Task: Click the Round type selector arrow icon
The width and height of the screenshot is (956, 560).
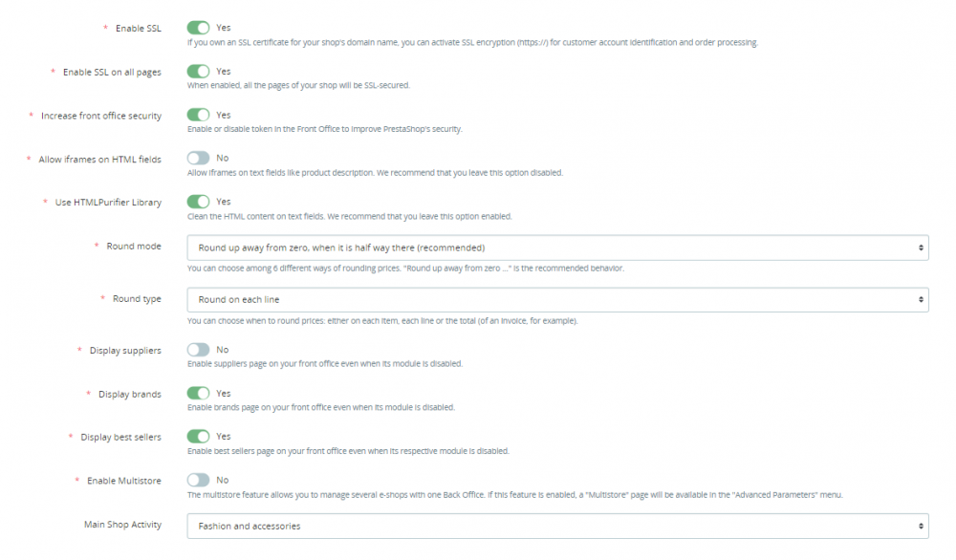Action: click(x=921, y=299)
